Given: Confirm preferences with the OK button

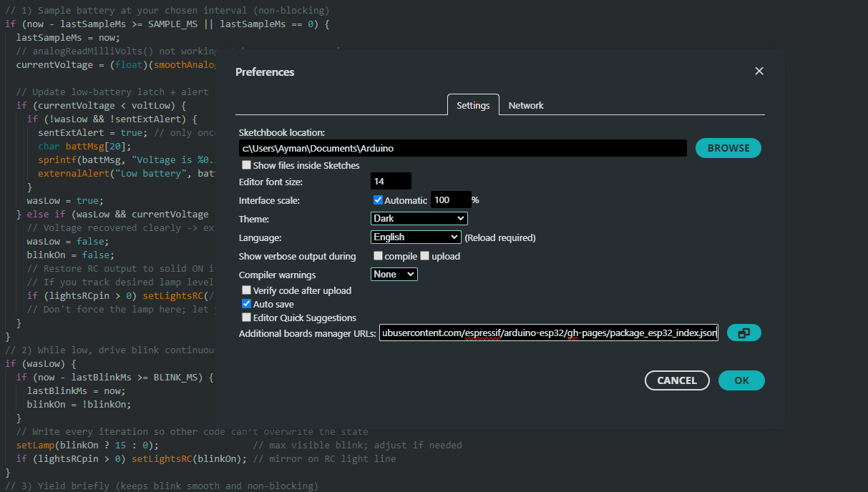Looking at the screenshot, I should tap(741, 380).
